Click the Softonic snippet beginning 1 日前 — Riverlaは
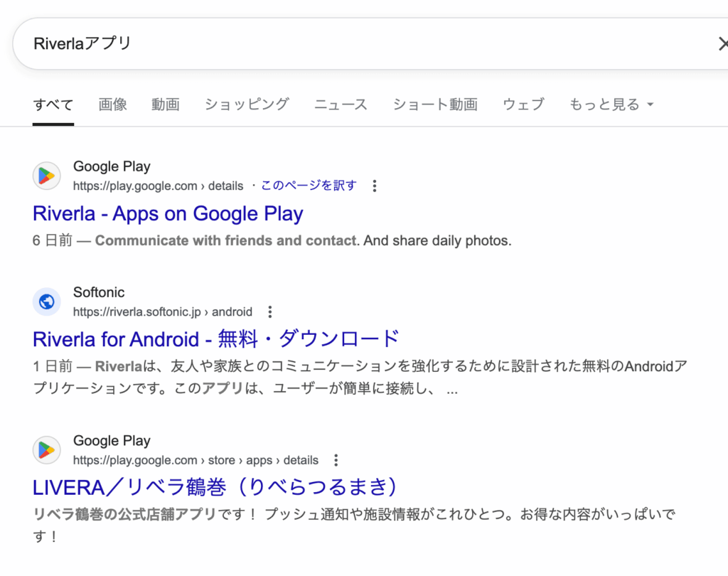Viewport: 728px width, 576px height. pyautogui.click(x=360, y=377)
